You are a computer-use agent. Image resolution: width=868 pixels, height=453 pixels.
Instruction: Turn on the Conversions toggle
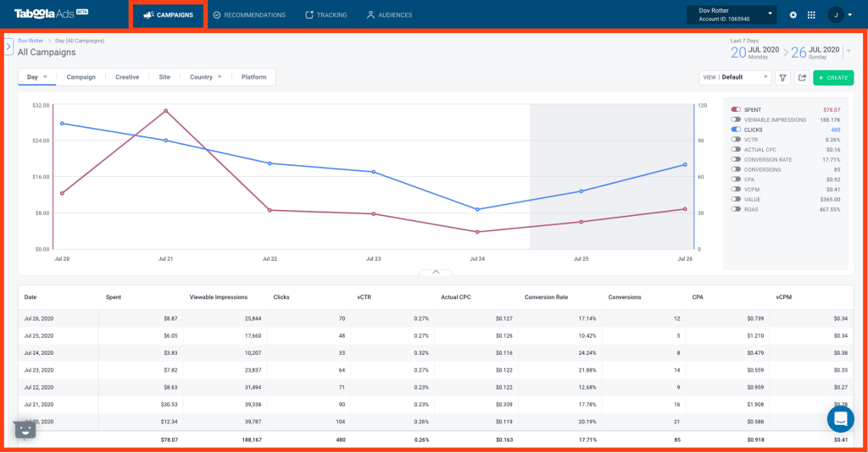point(736,169)
